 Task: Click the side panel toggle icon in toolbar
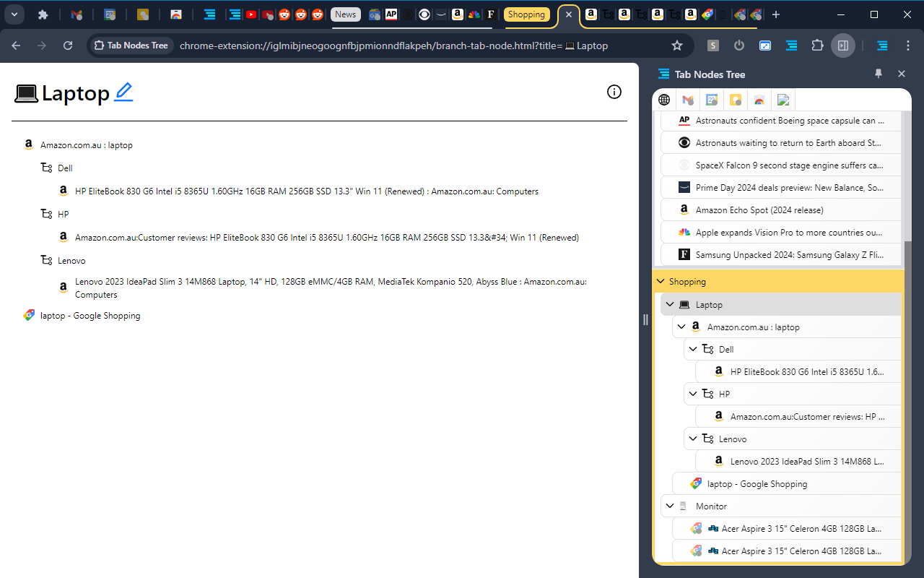click(843, 46)
